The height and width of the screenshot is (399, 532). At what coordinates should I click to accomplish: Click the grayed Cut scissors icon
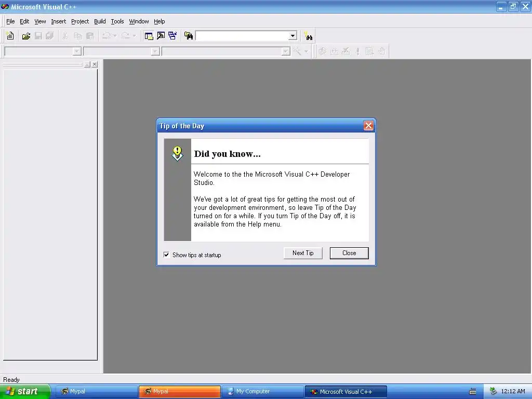(65, 36)
